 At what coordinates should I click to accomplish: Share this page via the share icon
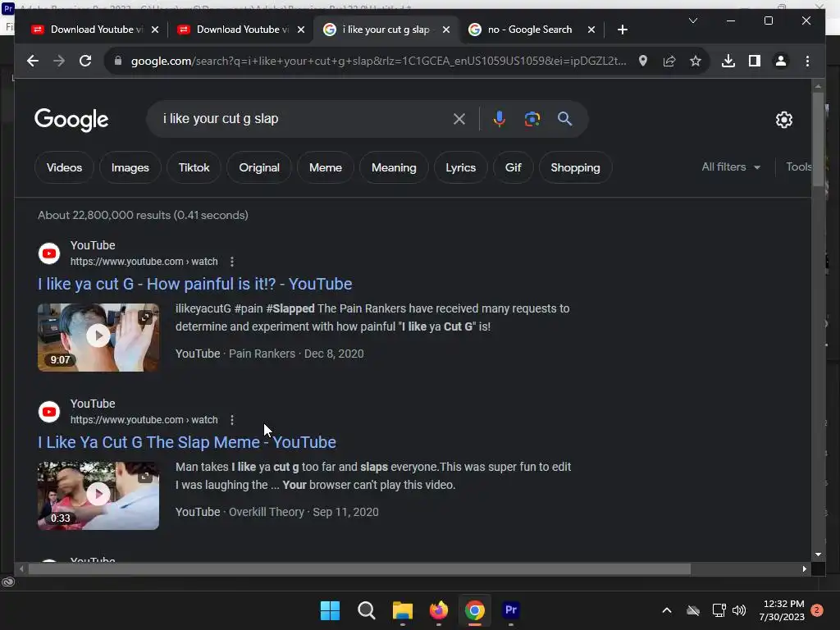pyautogui.click(x=669, y=61)
